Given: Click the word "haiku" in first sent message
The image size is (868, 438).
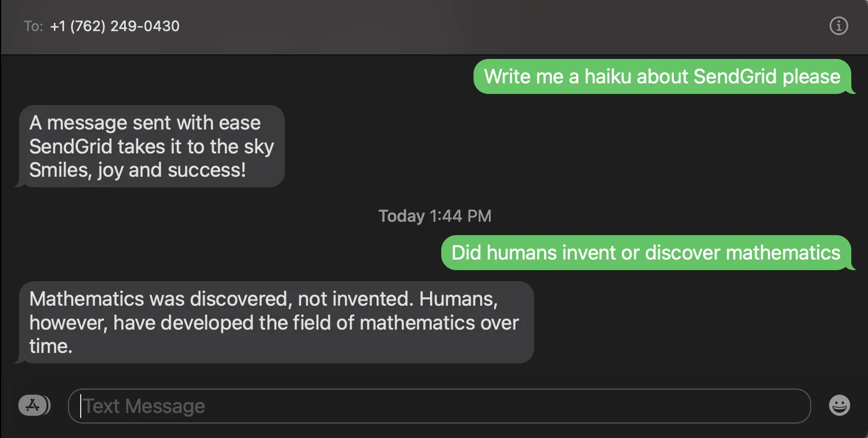Looking at the screenshot, I should tap(608, 77).
